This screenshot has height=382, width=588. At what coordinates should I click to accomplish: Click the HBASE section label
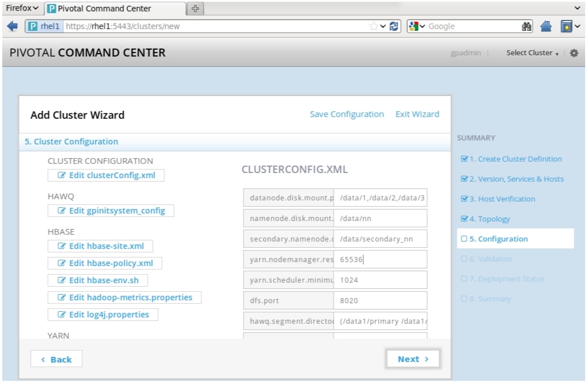tap(61, 232)
